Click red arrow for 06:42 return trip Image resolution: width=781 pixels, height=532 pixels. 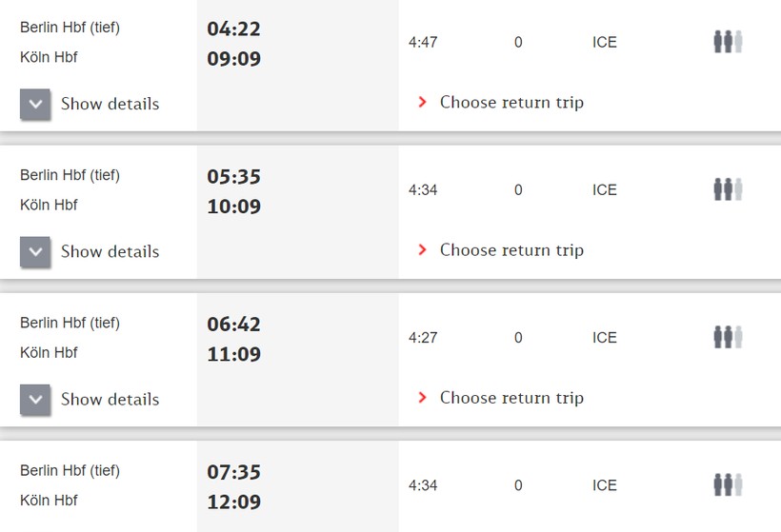[x=422, y=397]
